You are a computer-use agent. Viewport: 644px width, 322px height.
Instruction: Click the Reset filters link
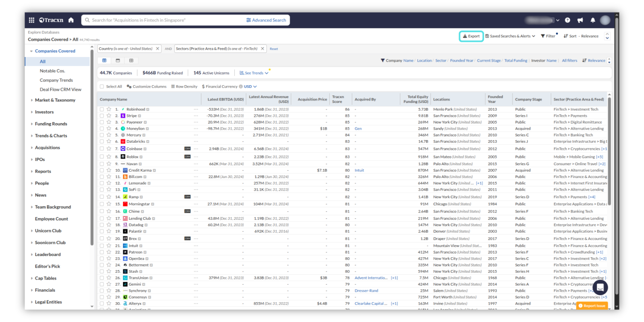tap(274, 49)
